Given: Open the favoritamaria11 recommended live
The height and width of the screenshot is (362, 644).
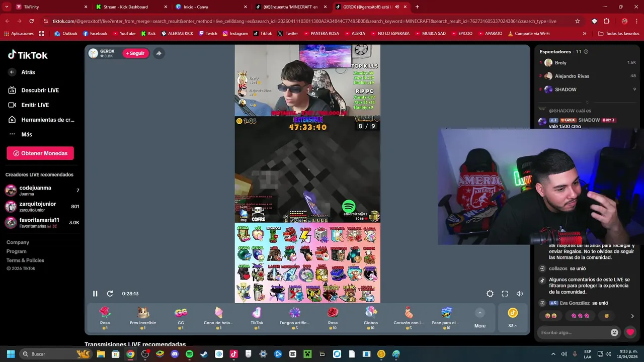Looking at the screenshot, I should pos(42,223).
